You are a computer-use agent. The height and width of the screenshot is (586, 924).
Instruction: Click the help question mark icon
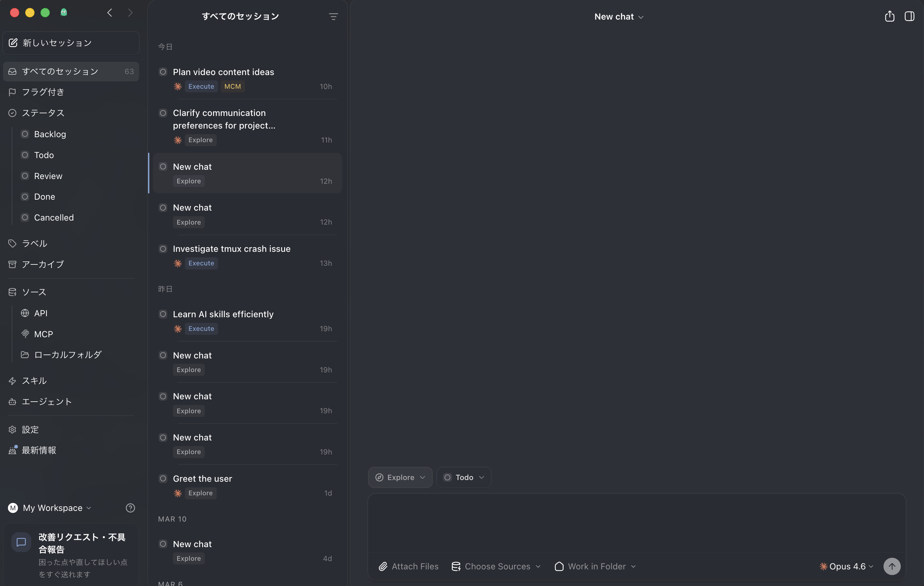pos(130,508)
